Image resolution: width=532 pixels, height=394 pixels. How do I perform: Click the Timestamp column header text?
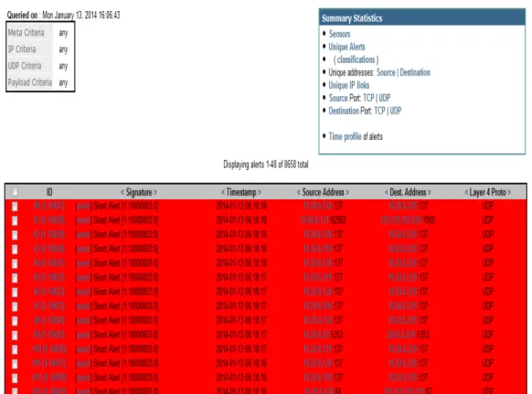[241, 192]
